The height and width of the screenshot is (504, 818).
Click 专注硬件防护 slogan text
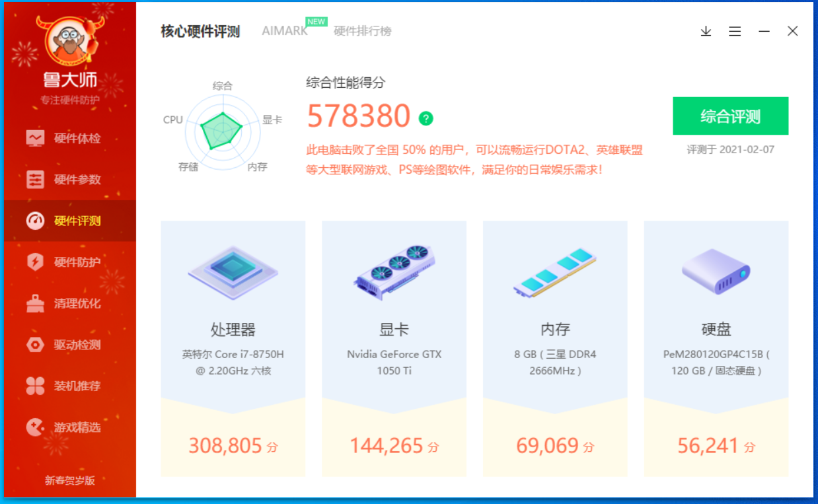(70, 100)
